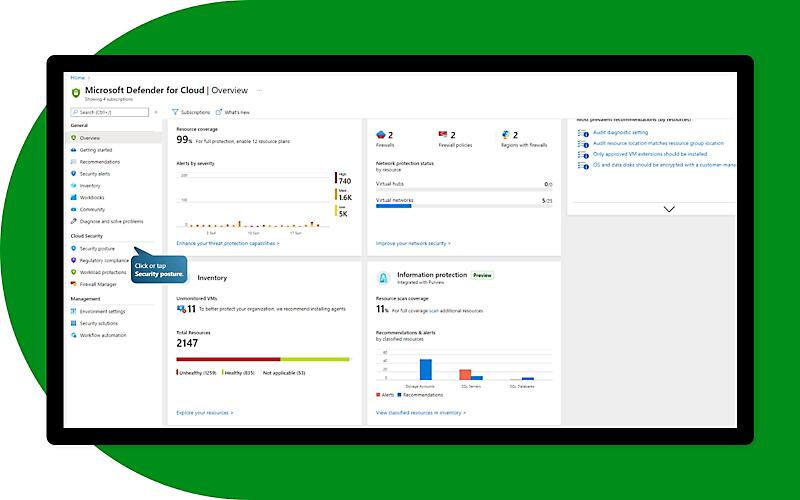Open Diagnose and solve problems
800x500 pixels.
click(111, 221)
